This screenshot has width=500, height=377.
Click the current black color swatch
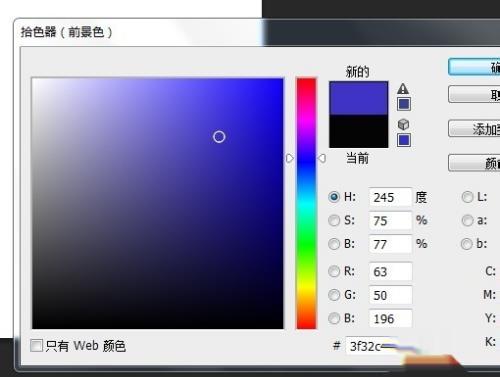pyautogui.click(x=359, y=131)
